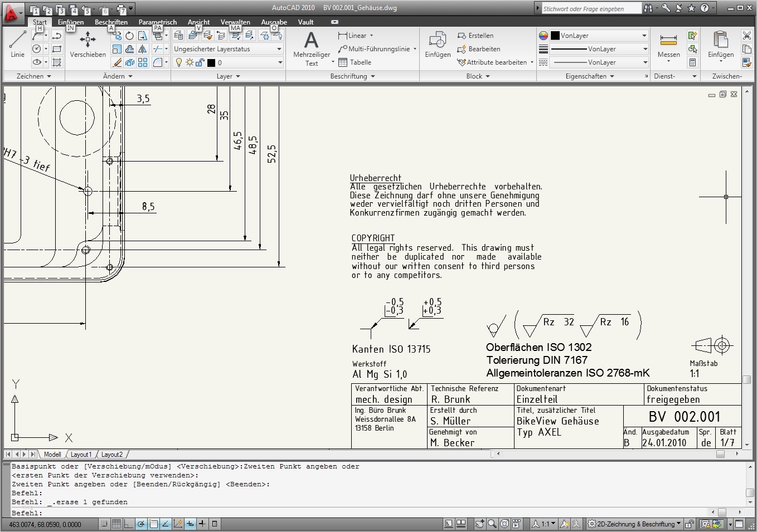The image size is (757, 532).
Task: Activate the zoom magnifier in the status bar
Action: pos(491,524)
